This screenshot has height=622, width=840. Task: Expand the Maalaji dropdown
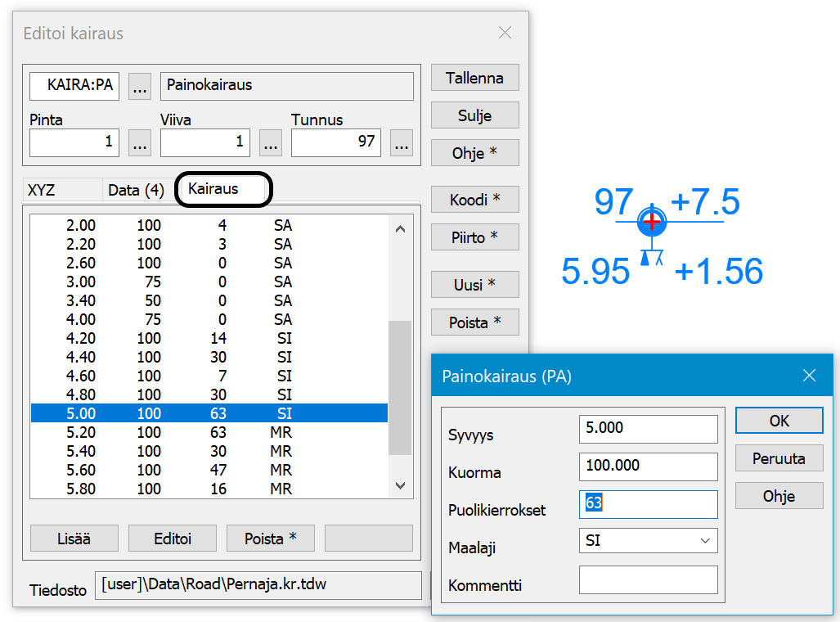(704, 541)
